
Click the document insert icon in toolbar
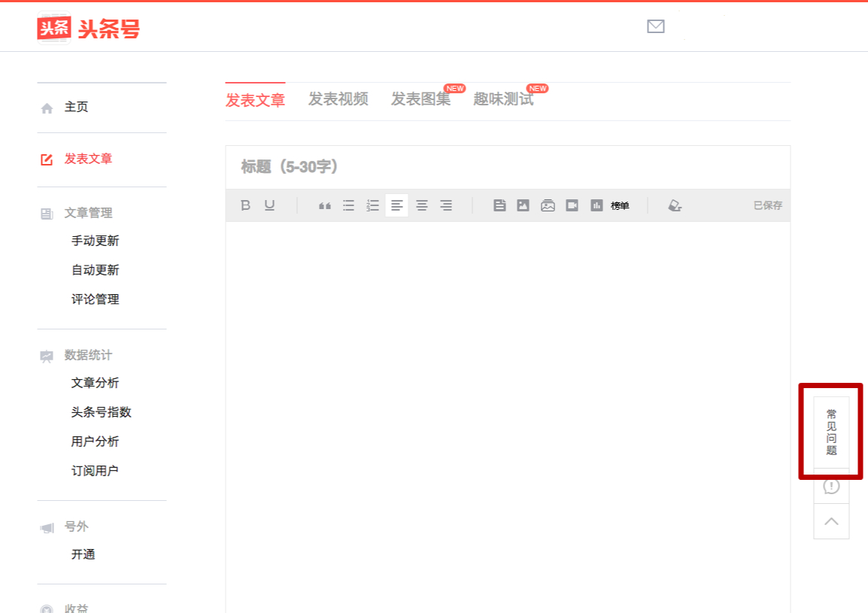(499, 205)
